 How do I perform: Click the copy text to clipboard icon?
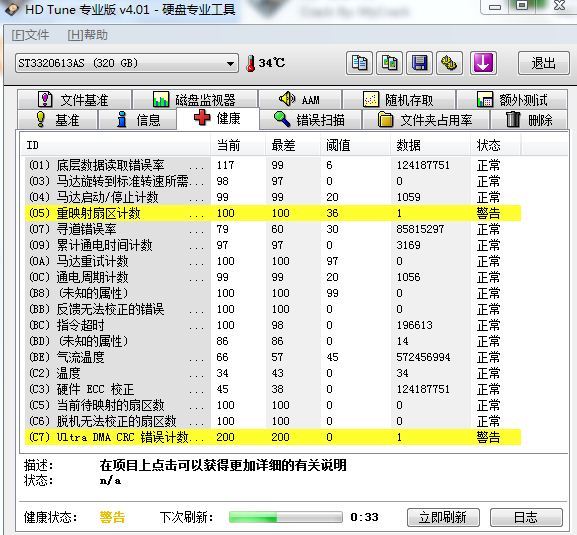(359, 63)
